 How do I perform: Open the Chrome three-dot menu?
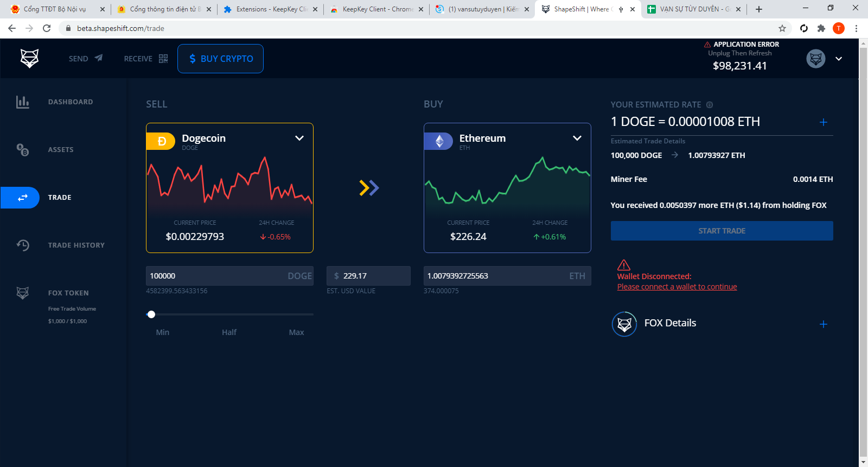857,28
